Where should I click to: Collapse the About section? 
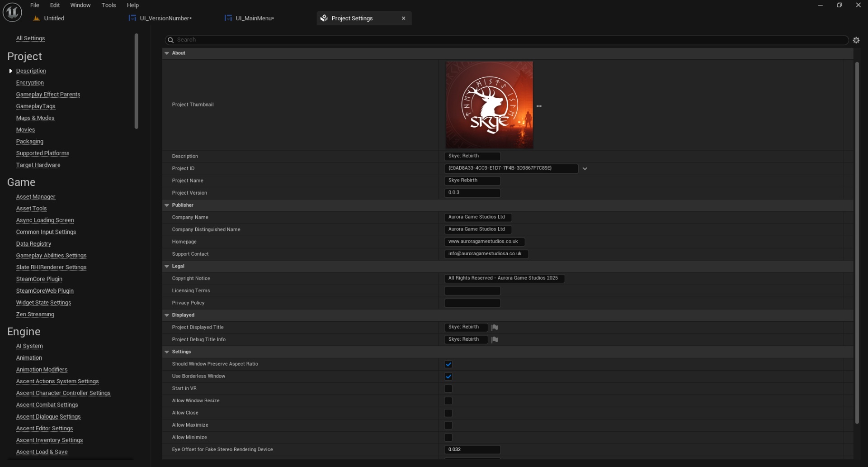click(x=167, y=53)
